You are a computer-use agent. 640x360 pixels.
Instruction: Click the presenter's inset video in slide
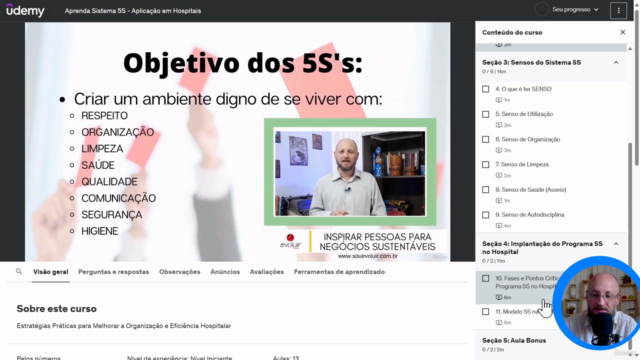(350, 173)
